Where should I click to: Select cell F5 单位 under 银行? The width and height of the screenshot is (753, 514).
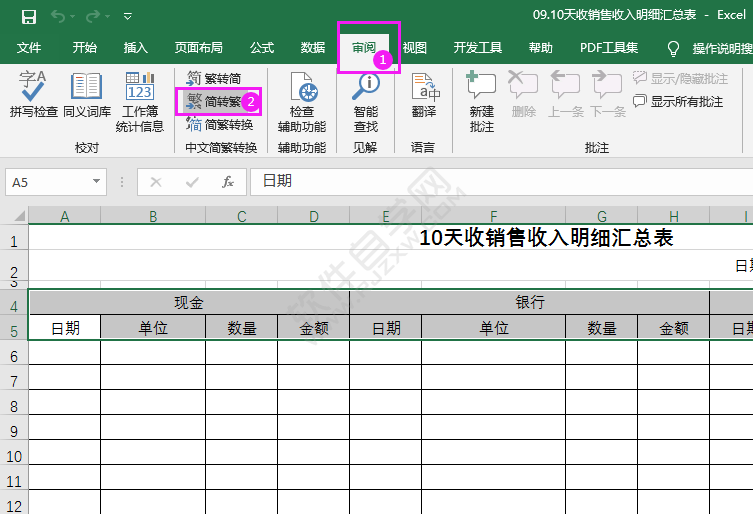(494, 328)
